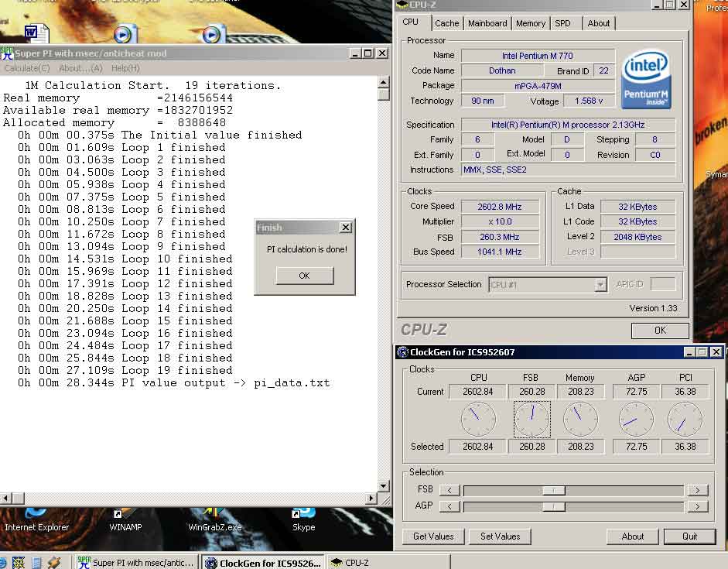The image size is (728, 569).
Task: Click the Core Speed value 2602.8 MHz
Action: [x=500, y=207]
